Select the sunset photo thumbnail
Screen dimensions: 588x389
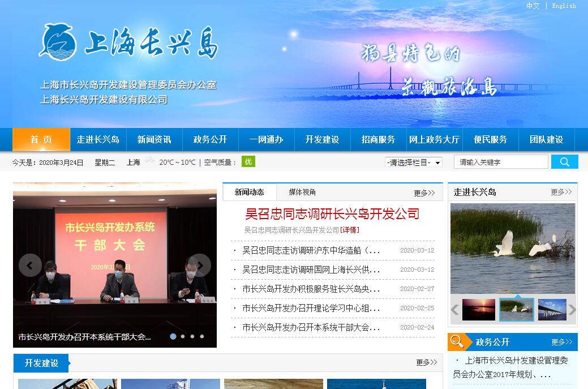point(479,310)
